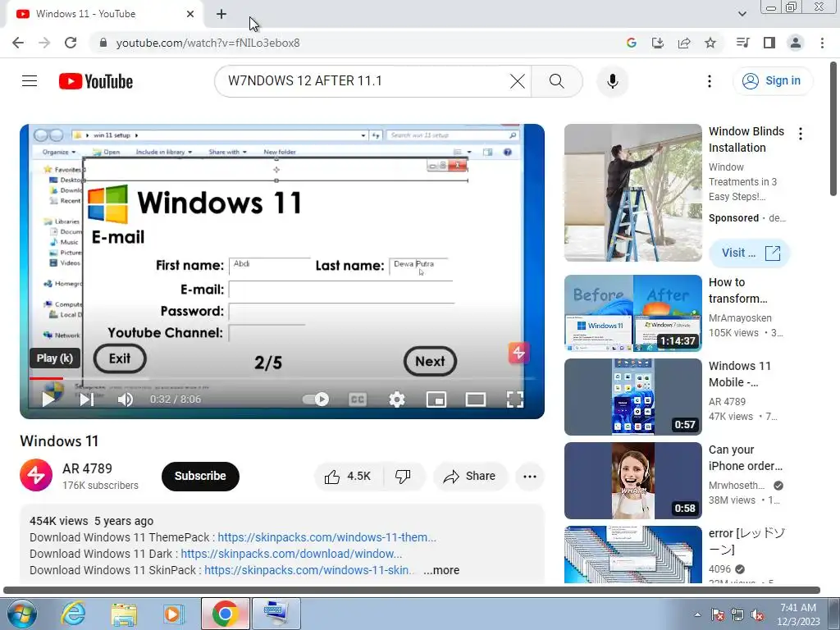Share the video
Viewport: 840px width, 630px height.
[470, 477]
